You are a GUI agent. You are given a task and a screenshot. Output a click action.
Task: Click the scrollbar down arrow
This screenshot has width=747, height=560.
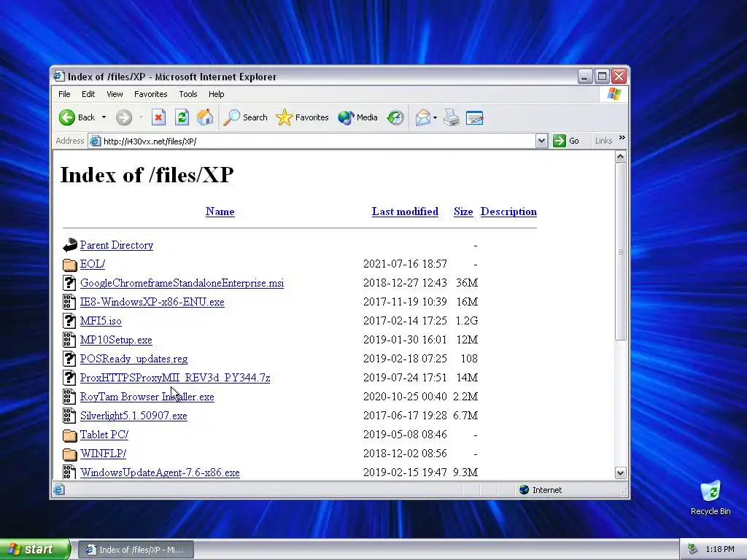tap(620, 472)
